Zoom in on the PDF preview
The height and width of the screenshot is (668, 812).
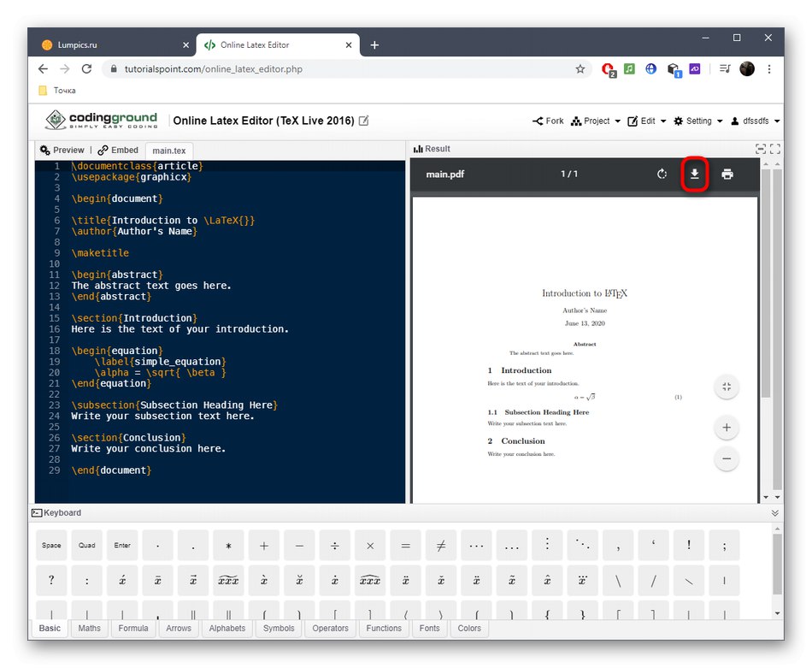[x=727, y=427]
